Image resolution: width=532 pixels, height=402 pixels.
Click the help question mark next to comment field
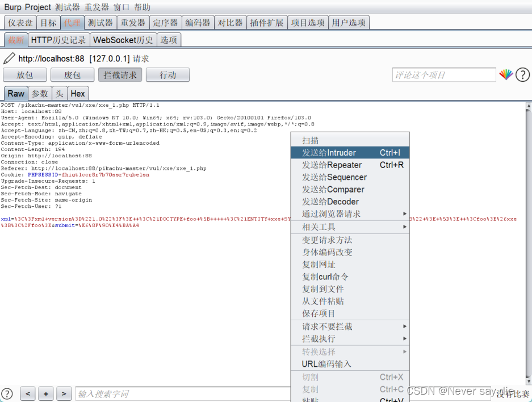point(522,74)
